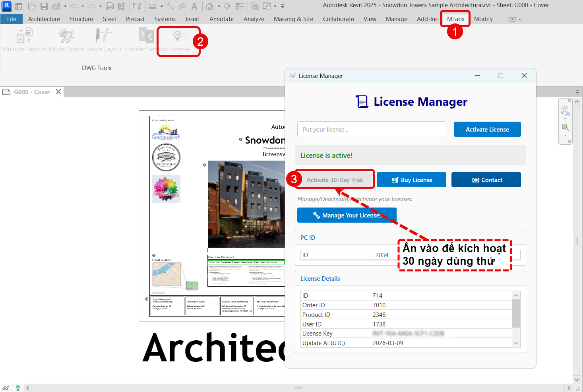Click the Save icon in toolbar
The width and height of the screenshot is (583, 392).
[x=44, y=6]
